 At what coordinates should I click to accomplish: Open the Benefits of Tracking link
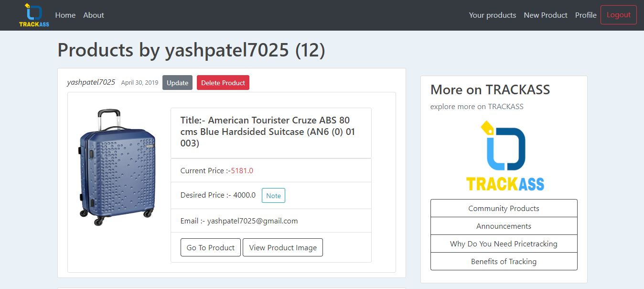[x=504, y=261]
